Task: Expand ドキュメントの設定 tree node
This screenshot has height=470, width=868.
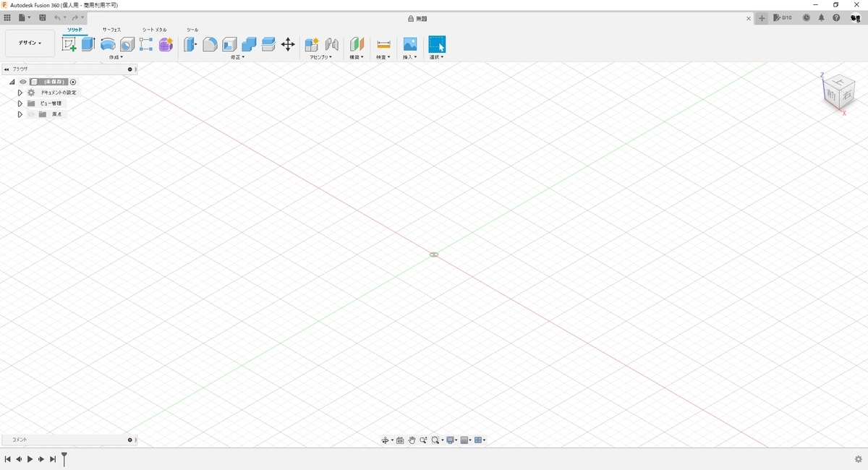Action: point(20,93)
